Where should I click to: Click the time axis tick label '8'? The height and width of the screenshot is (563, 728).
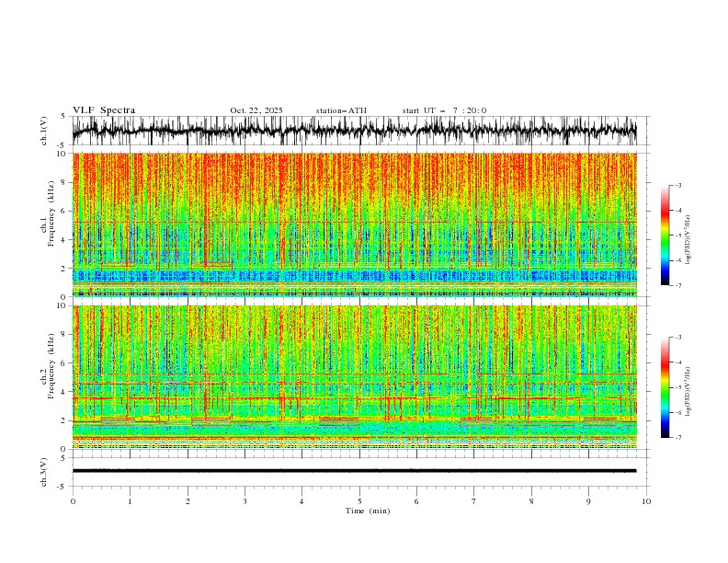(x=531, y=501)
